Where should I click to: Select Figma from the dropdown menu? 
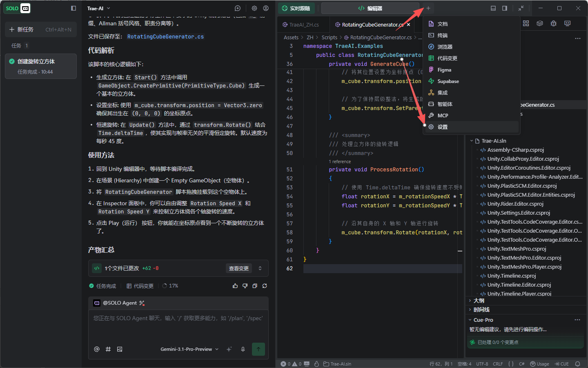pos(471,70)
